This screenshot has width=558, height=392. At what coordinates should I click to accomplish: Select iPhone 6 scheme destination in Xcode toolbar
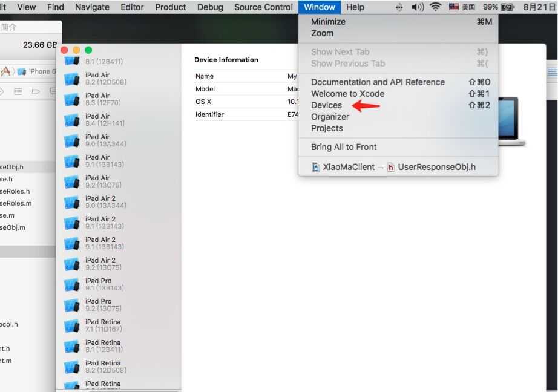(42, 71)
